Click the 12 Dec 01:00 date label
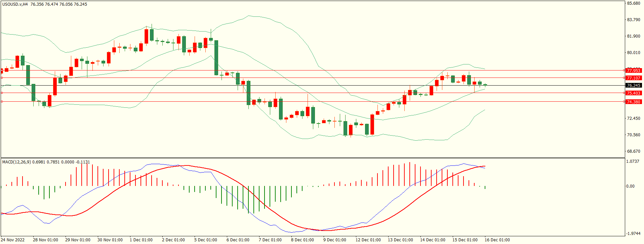644x244 pixels. point(368,240)
